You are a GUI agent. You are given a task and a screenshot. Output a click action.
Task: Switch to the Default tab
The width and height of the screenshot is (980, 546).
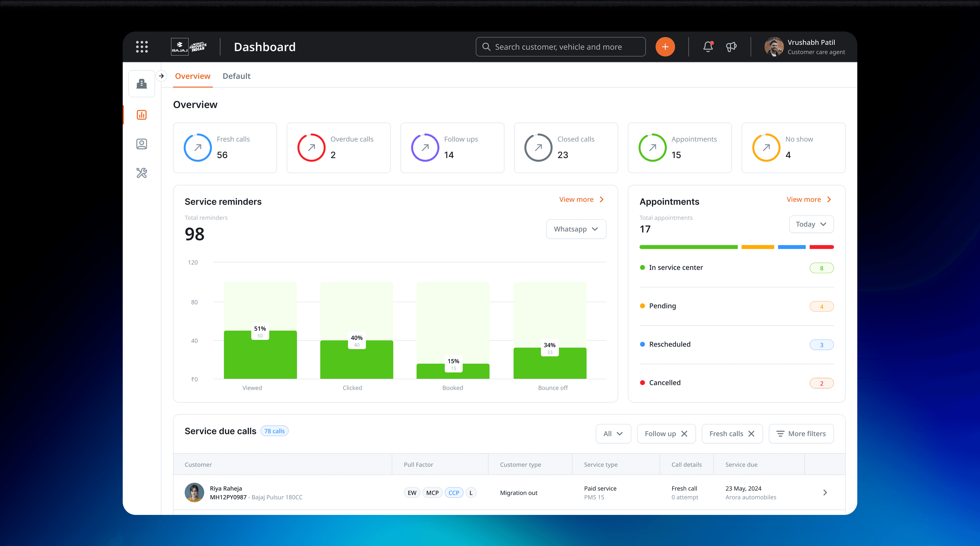[x=236, y=76]
